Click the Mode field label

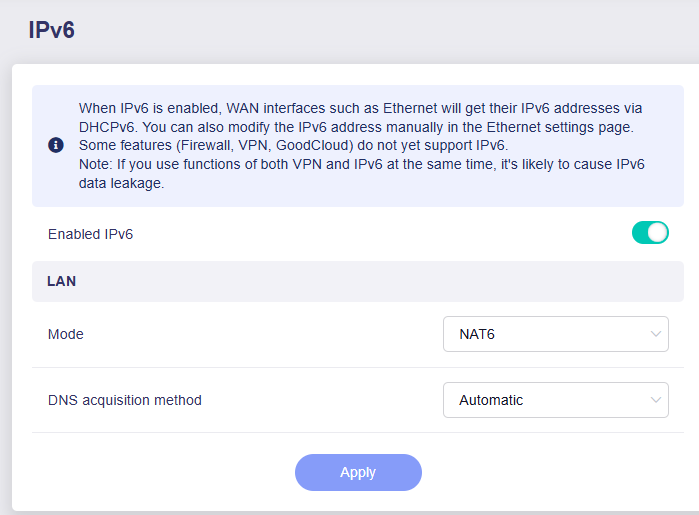click(66, 334)
